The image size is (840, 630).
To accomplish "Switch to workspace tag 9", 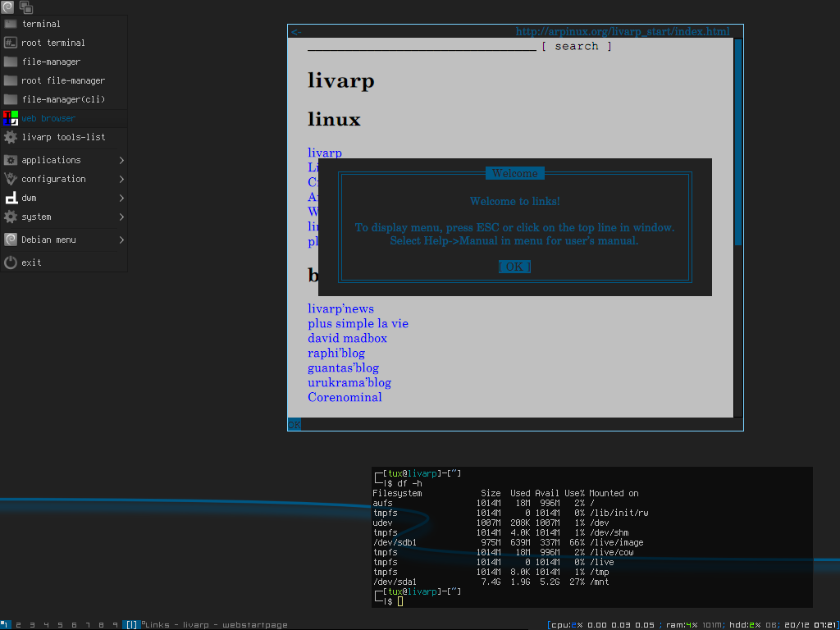I will pyautogui.click(x=115, y=624).
